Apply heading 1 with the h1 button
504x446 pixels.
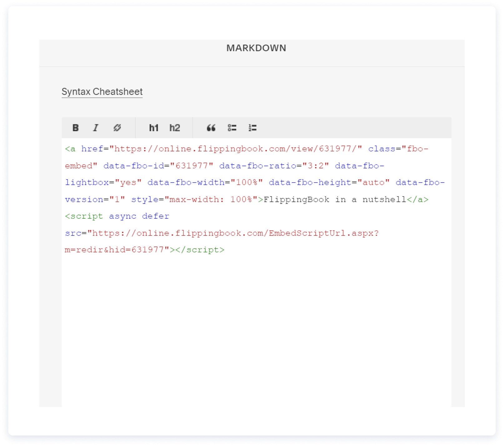pyautogui.click(x=153, y=128)
